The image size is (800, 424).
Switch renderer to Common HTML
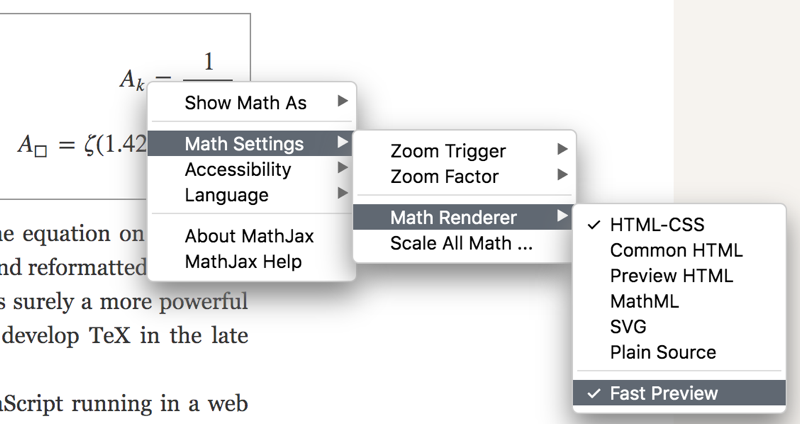[676, 251]
